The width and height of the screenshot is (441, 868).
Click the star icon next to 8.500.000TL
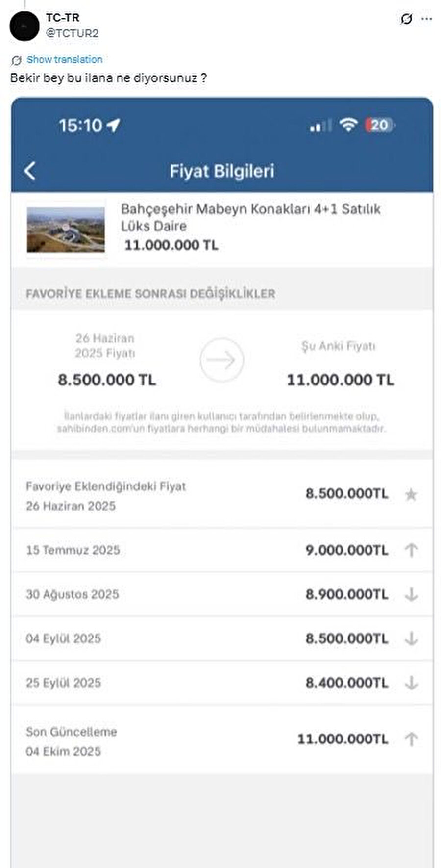tap(411, 494)
